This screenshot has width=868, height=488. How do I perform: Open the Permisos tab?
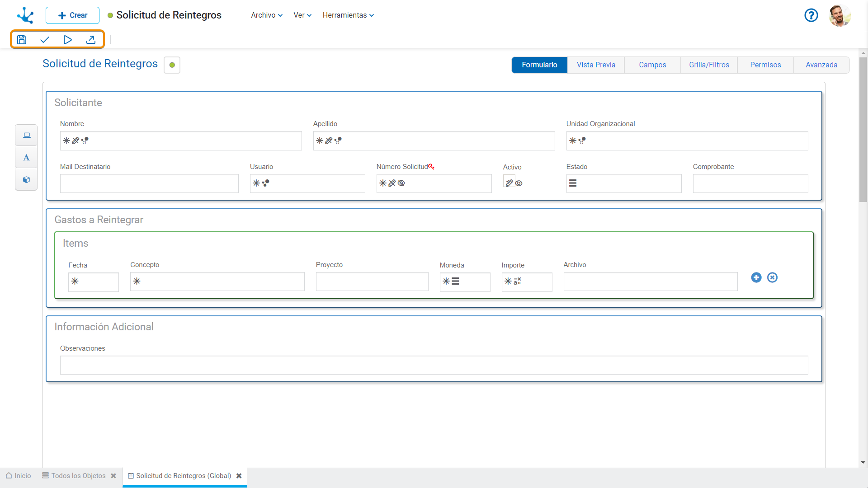pos(765,65)
